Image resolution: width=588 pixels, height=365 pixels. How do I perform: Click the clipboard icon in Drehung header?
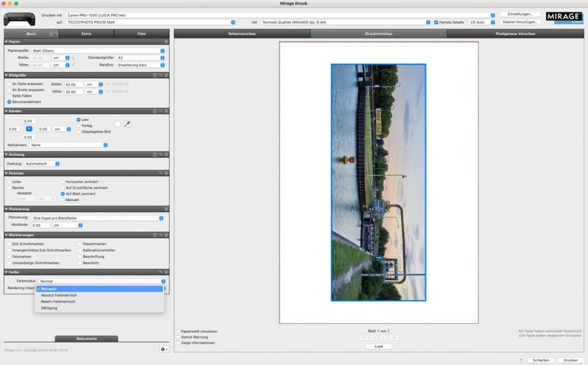154,155
